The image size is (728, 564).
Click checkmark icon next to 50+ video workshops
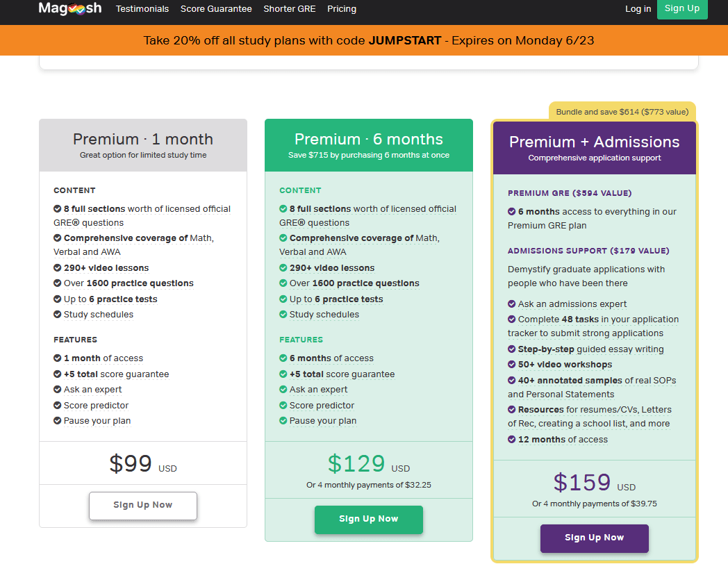pyautogui.click(x=512, y=365)
